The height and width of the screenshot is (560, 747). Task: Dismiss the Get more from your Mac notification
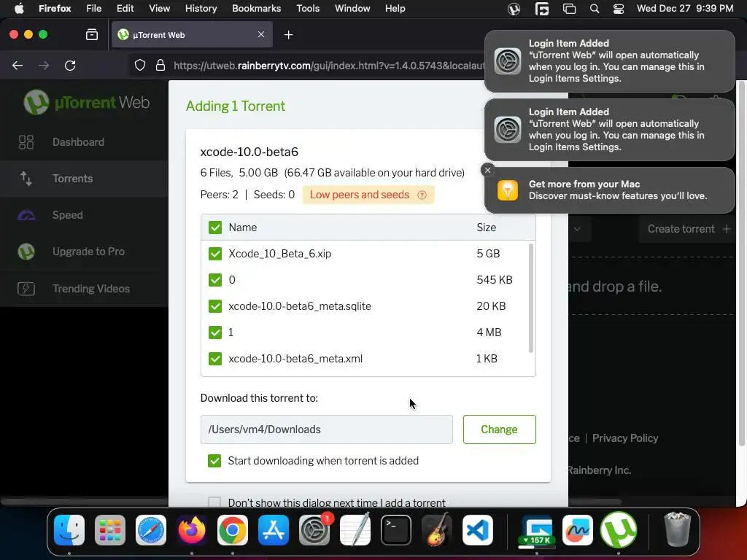pos(487,170)
